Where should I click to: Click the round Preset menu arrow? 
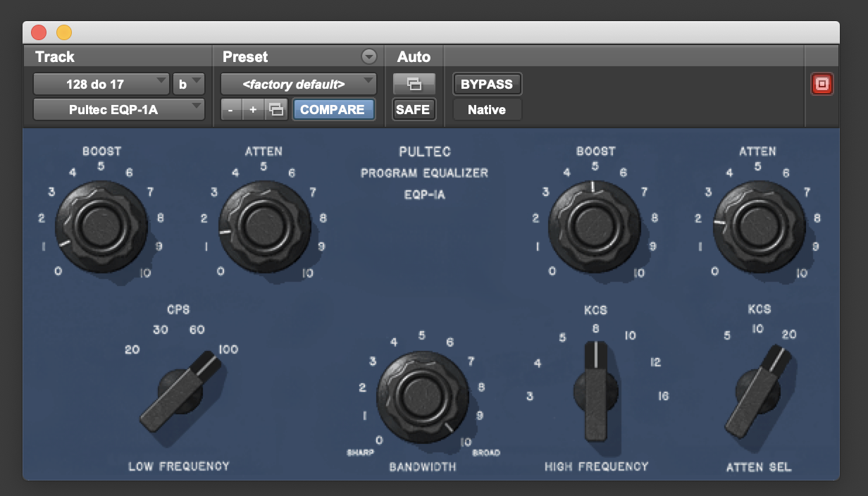click(368, 57)
